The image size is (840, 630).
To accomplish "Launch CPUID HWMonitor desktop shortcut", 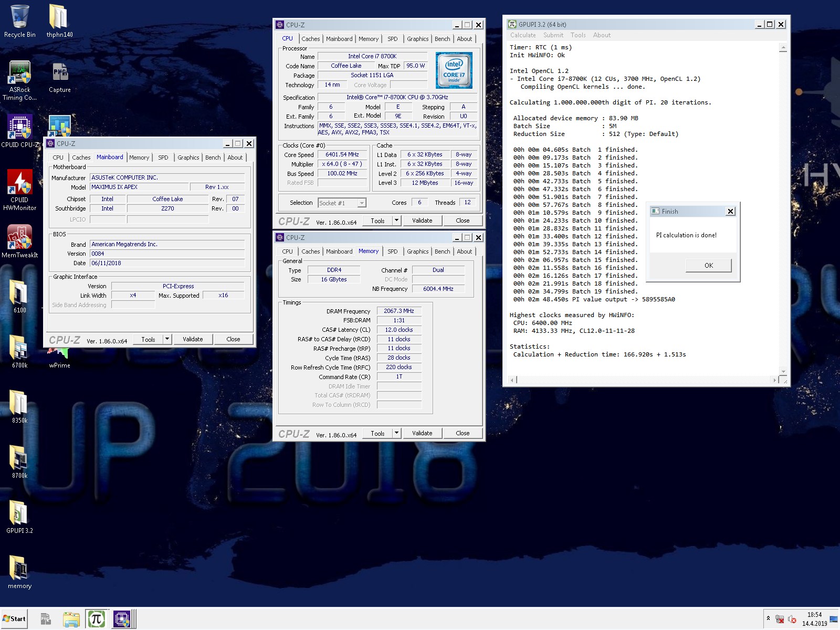I will pyautogui.click(x=19, y=190).
